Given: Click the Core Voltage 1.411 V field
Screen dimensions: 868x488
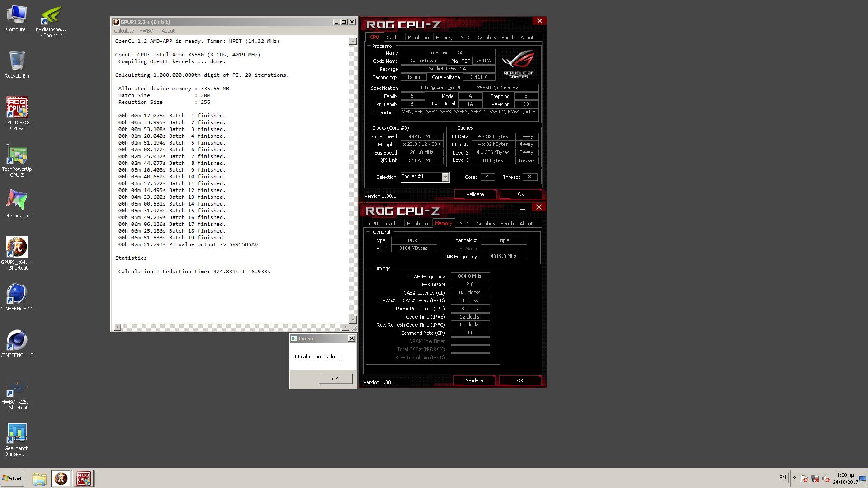Looking at the screenshot, I should [x=479, y=77].
